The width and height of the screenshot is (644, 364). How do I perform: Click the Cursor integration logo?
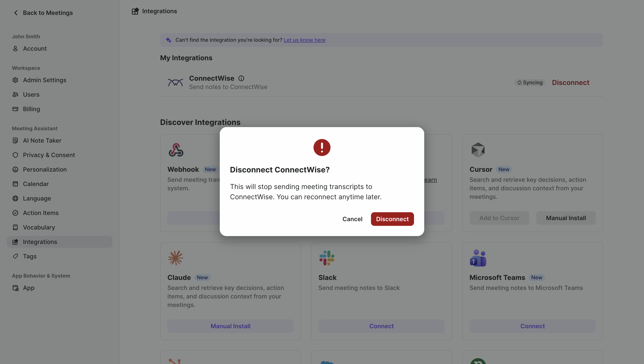[478, 150]
